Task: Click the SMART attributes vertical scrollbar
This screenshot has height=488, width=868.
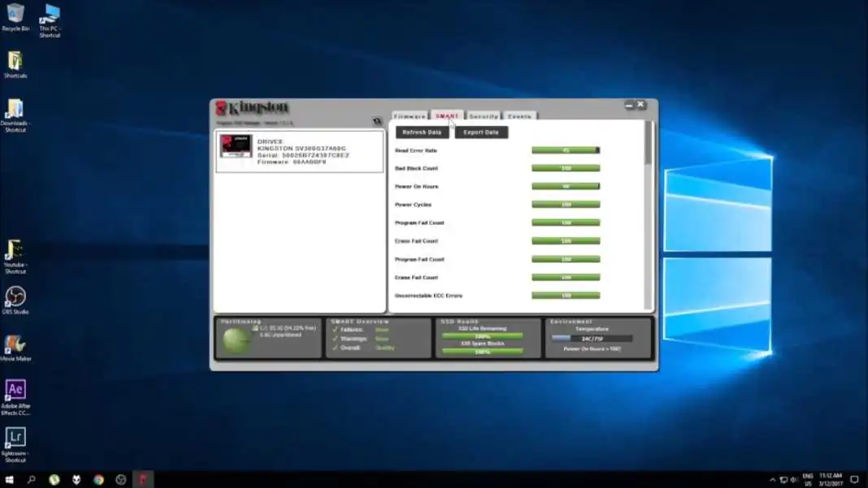Action: pos(648,215)
